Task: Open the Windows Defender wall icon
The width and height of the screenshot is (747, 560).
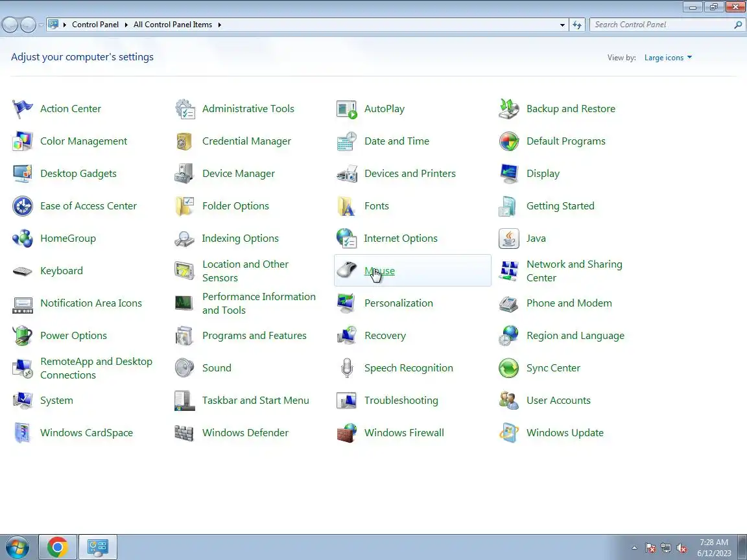Action: pos(184,433)
